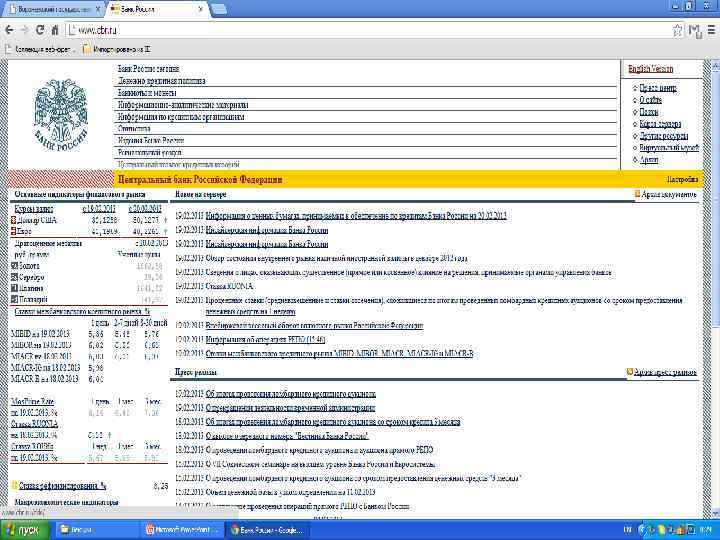Click icon beside Ставка рефинансирования
This screenshot has width=720, height=540.
coord(14,485)
